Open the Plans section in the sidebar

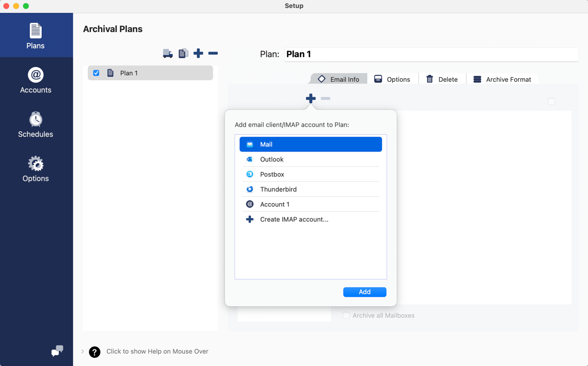(x=35, y=35)
